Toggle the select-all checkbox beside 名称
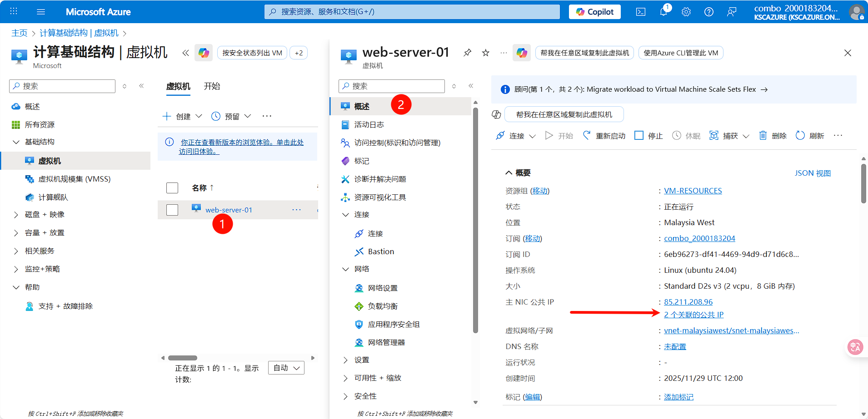This screenshot has height=419, width=868. click(172, 188)
